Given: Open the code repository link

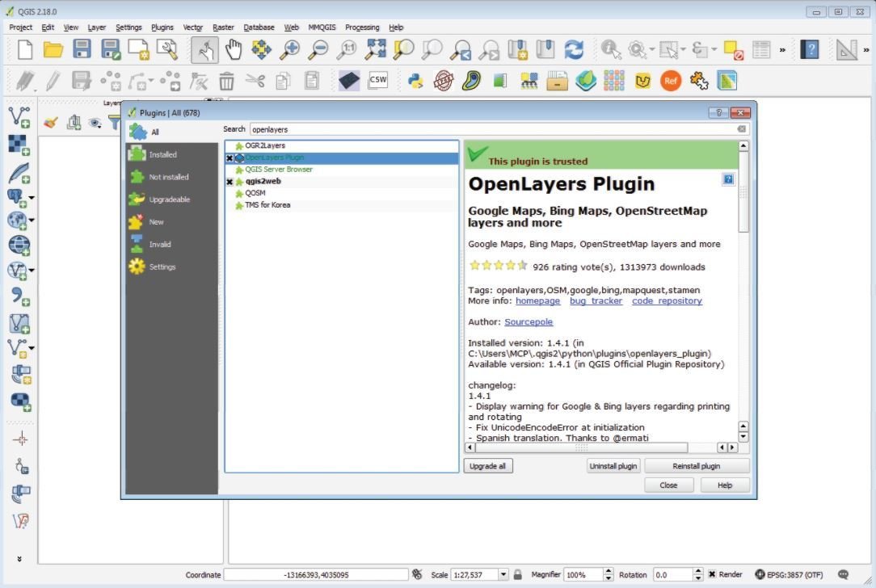Looking at the screenshot, I should click(667, 300).
